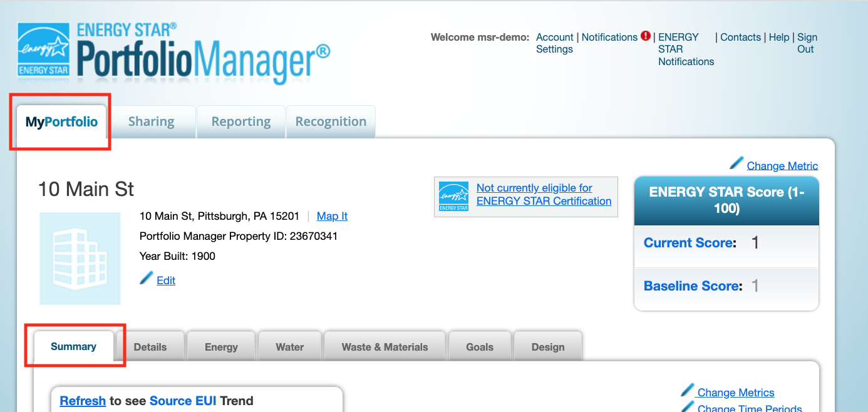This screenshot has height=412, width=868.
Task: Click Welcome msr-demo text
Action: click(480, 37)
